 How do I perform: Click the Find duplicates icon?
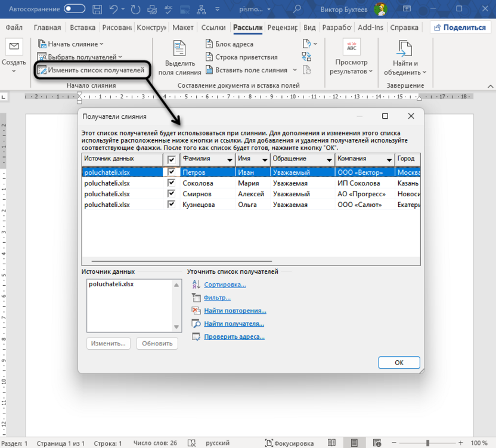pyautogui.click(x=196, y=310)
